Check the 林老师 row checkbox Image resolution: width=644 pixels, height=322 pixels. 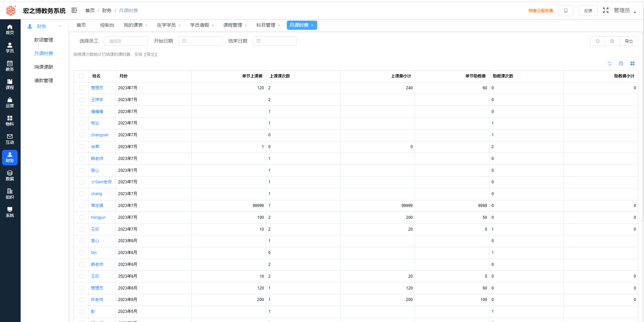82,300
